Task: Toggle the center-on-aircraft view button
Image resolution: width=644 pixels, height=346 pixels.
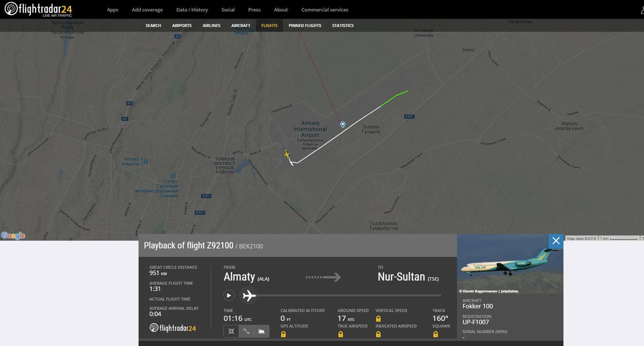Action: click(x=231, y=331)
